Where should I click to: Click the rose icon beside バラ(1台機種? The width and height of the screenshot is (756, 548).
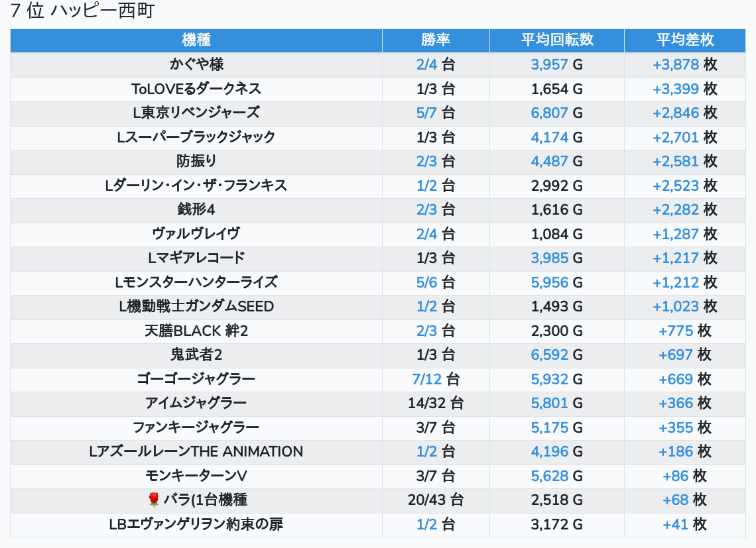154,500
